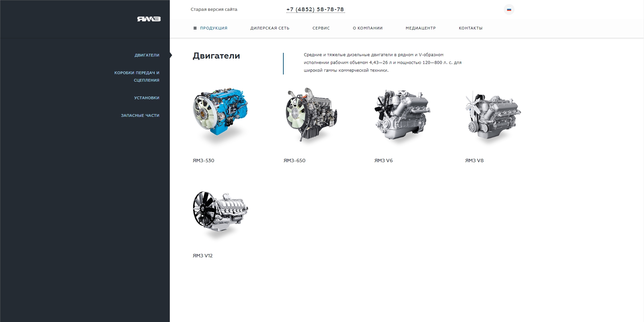644x322 pixels.
Task: Click the ЯМЗ V12 product title
Action: coord(203,256)
